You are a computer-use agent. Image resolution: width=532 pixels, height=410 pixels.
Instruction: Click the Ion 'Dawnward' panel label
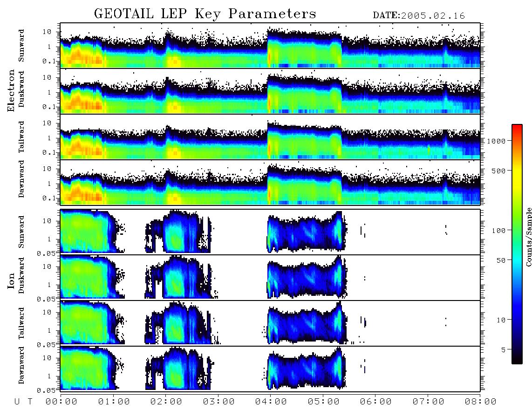[21, 365]
